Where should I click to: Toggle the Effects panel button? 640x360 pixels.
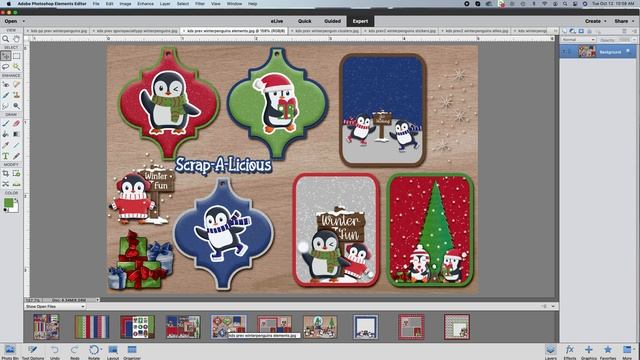(x=569, y=351)
